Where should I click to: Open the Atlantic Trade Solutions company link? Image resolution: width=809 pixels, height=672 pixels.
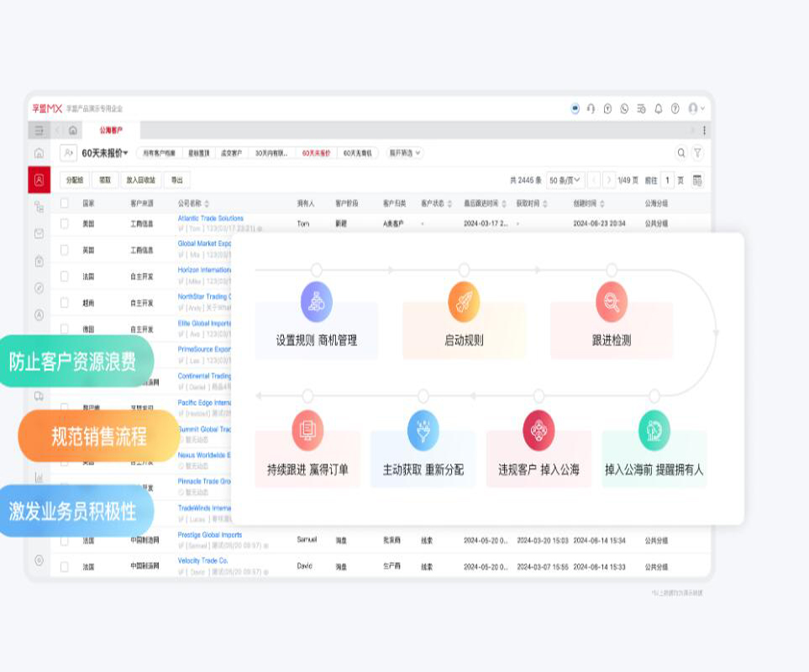coord(210,218)
